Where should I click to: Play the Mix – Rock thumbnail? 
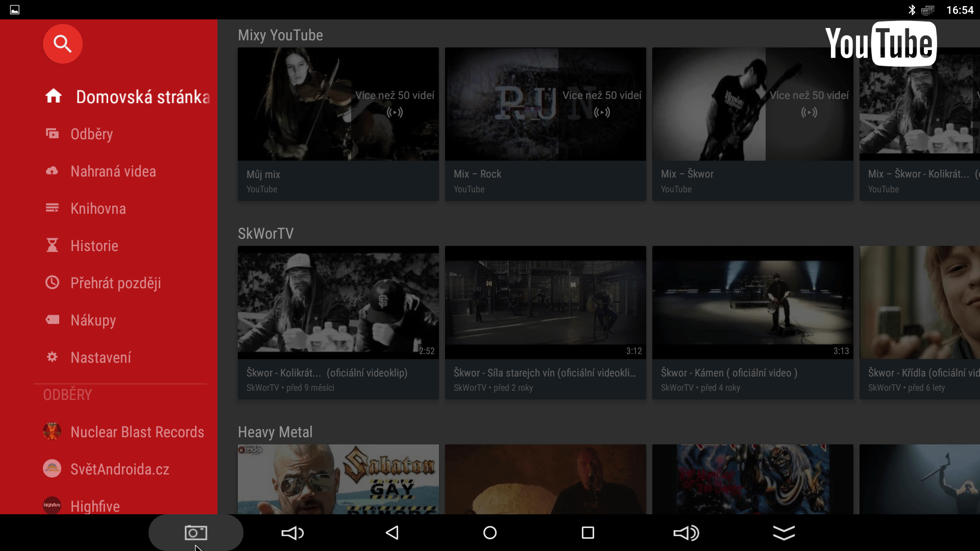click(x=545, y=104)
